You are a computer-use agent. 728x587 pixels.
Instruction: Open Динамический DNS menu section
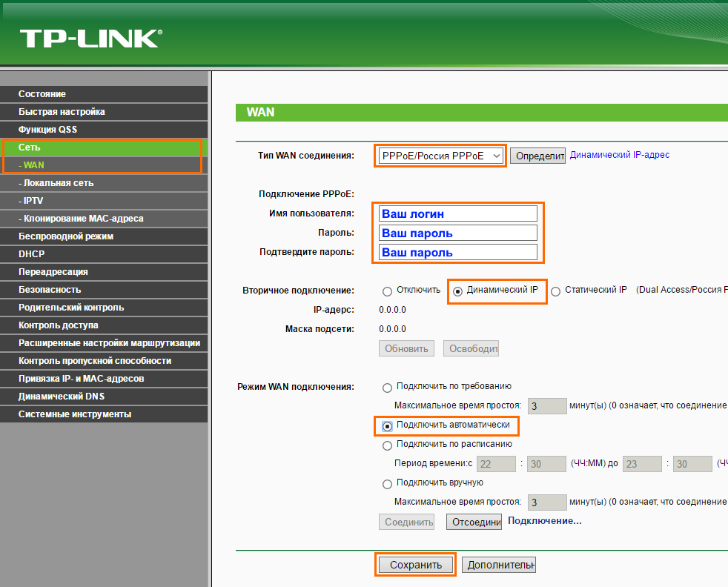coord(104,397)
